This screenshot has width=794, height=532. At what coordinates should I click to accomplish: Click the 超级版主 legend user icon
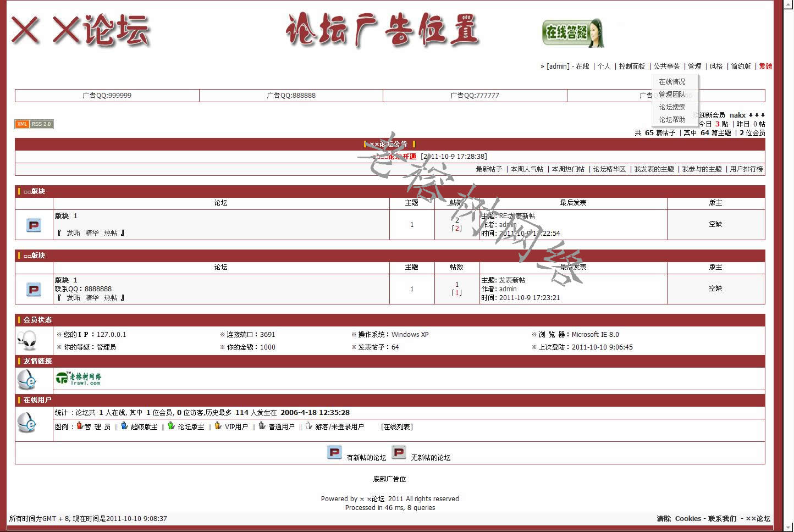pyautogui.click(x=125, y=426)
